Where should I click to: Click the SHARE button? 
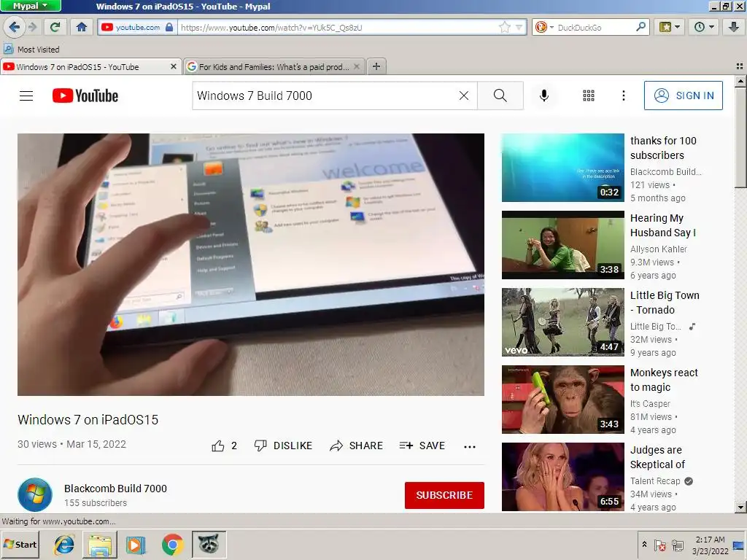point(356,446)
